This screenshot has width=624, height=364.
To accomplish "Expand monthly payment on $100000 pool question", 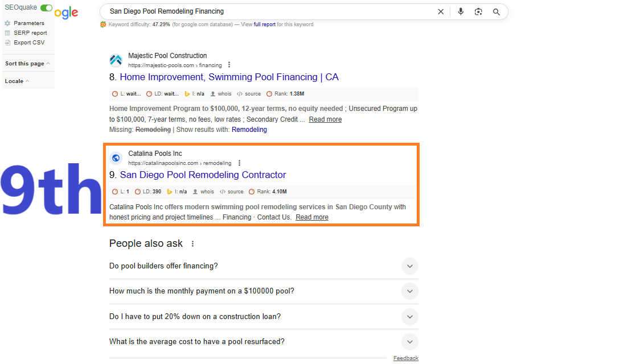I will [264, 291].
